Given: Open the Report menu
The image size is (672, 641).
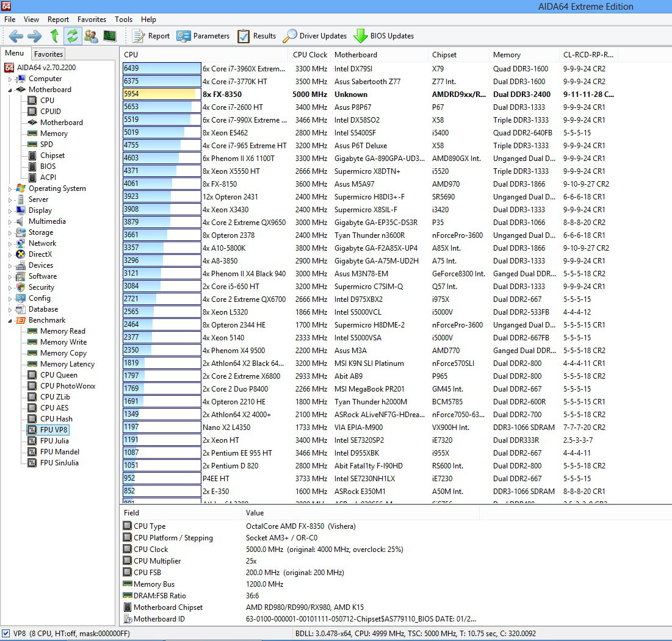Looking at the screenshot, I should [x=58, y=20].
